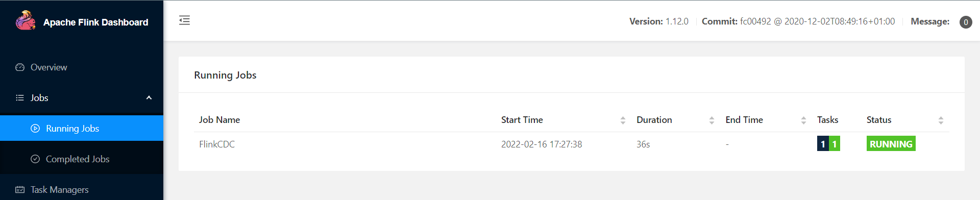
Task: Click the dark total tasks count badge
Action: (x=823, y=144)
